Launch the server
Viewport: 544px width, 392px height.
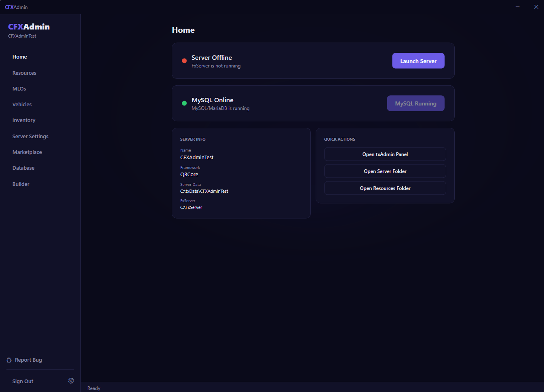(418, 61)
